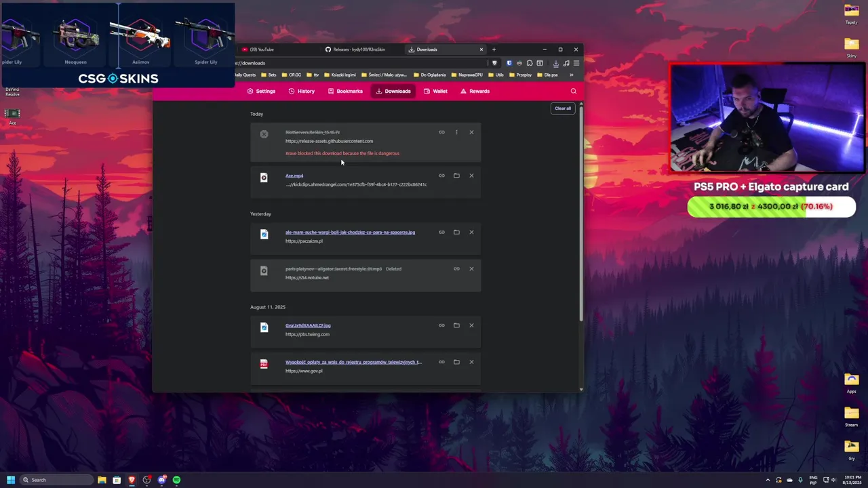Open File Explorer from the taskbar
The image size is (868, 488).
(102, 480)
